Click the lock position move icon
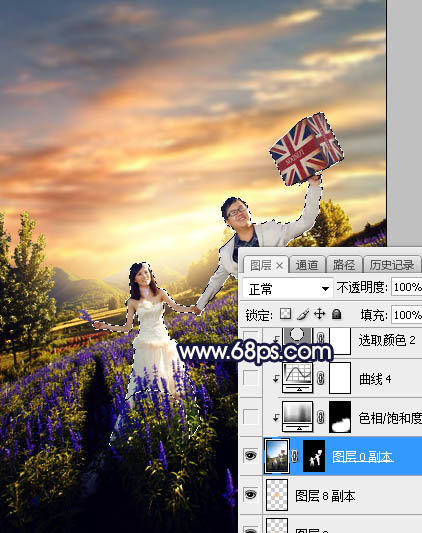The width and height of the screenshot is (422, 533). click(319, 314)
